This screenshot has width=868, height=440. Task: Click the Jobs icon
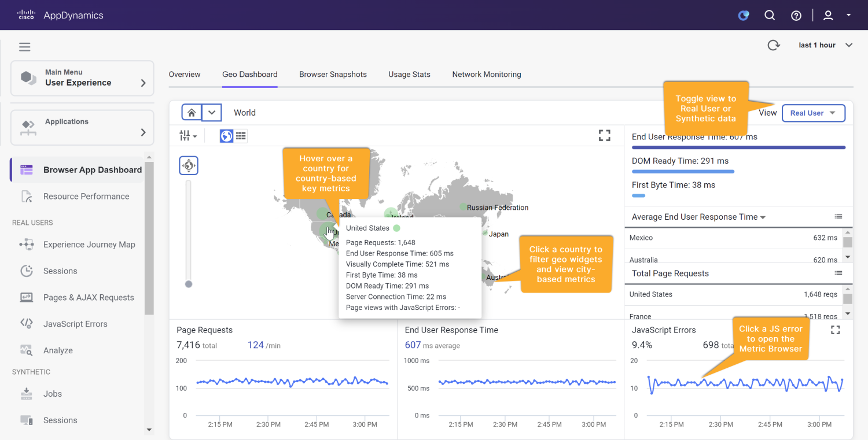[x=27, y=394]
